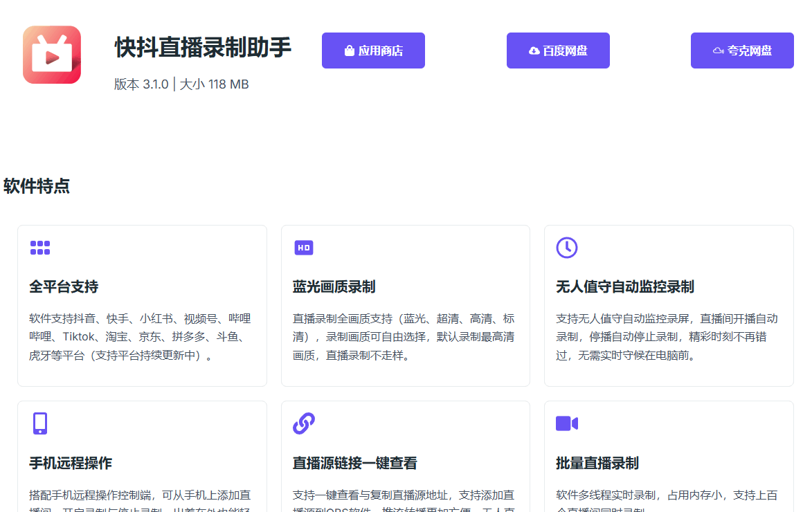Click the 快抖直播录制助手 title text

tap(203, 48)
